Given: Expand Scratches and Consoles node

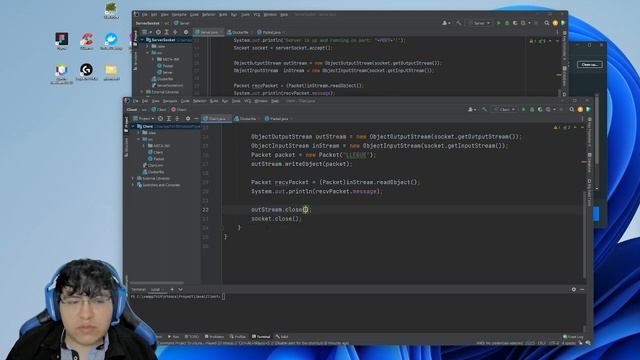Looking at the screenshot, I should [133, 185].
